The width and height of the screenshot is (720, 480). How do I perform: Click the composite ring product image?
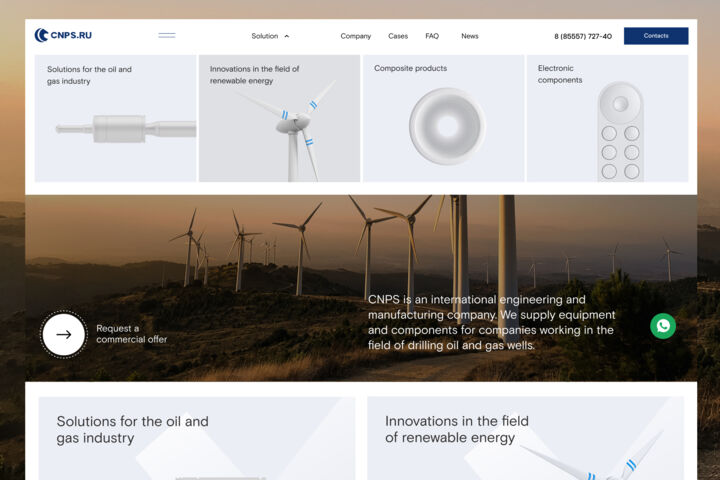coord(447,126)
